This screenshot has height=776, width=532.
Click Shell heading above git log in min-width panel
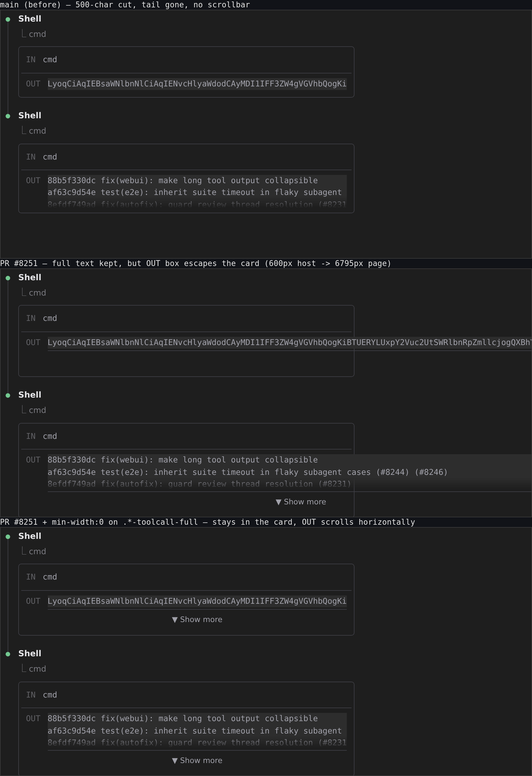click(30, 654)
